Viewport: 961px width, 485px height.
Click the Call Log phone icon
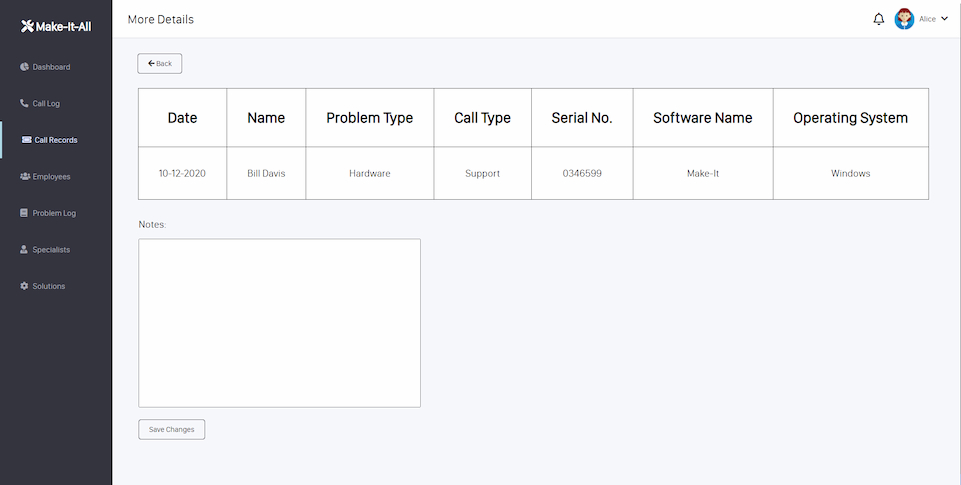point(25,103)
